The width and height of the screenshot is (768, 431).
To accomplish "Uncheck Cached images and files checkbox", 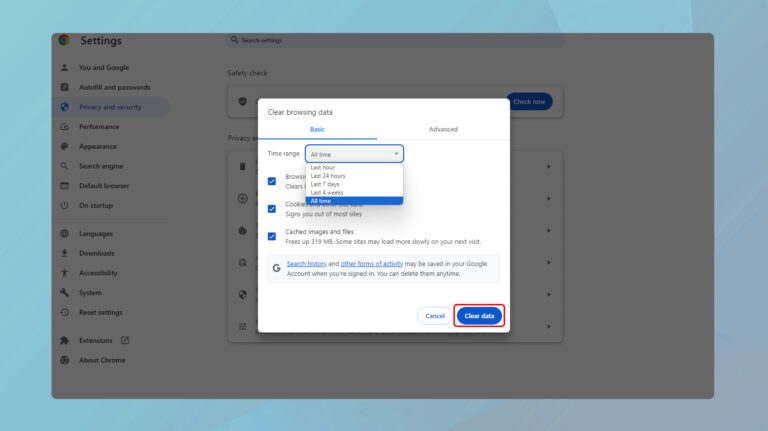I will tap(272, 236).
